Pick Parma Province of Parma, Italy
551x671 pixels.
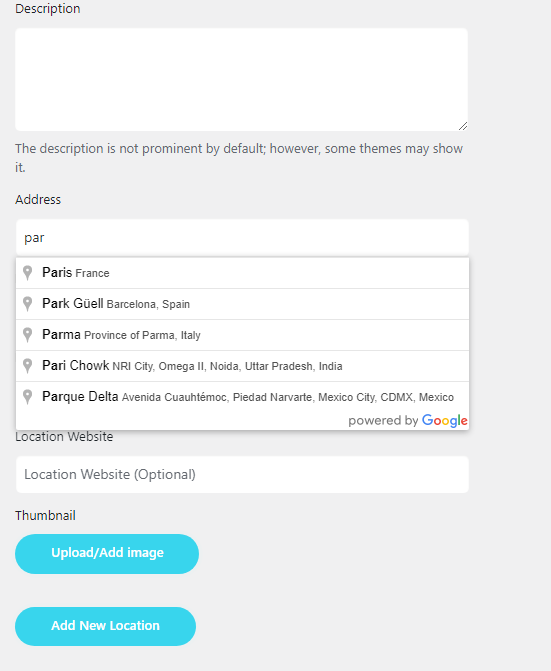(242, 335)
